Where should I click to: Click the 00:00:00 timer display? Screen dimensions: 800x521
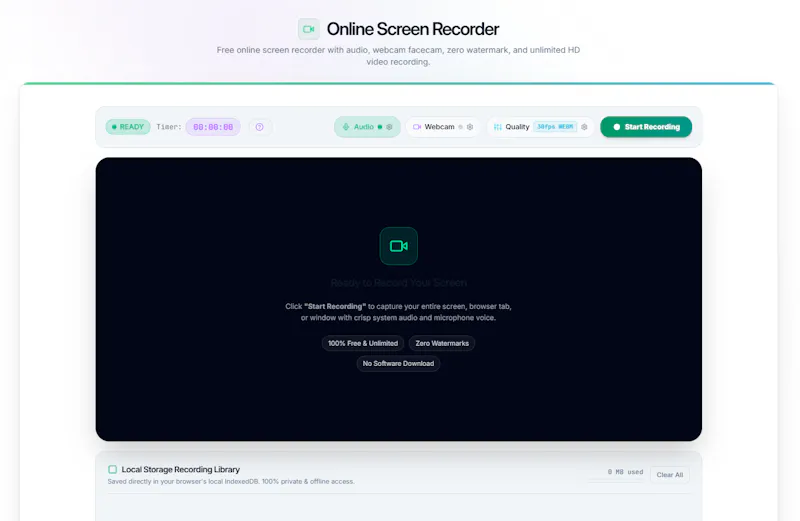click(x=213, y=127)
